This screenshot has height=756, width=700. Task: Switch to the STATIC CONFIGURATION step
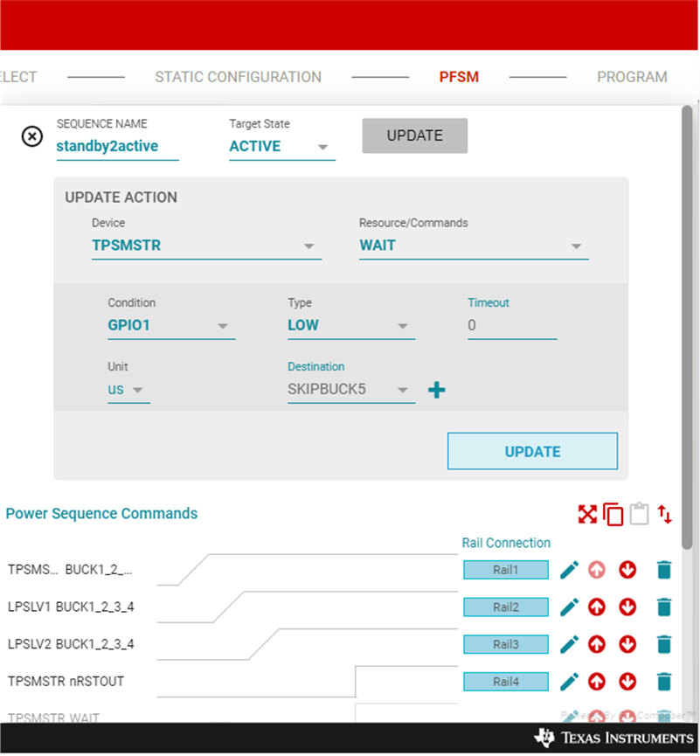(x=238, y=77)
